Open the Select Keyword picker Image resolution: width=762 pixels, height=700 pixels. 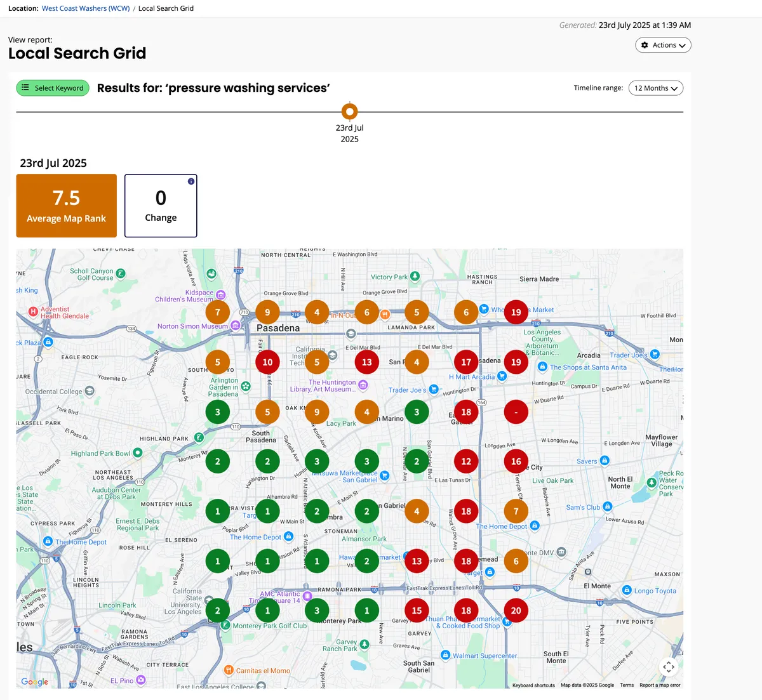53,88
